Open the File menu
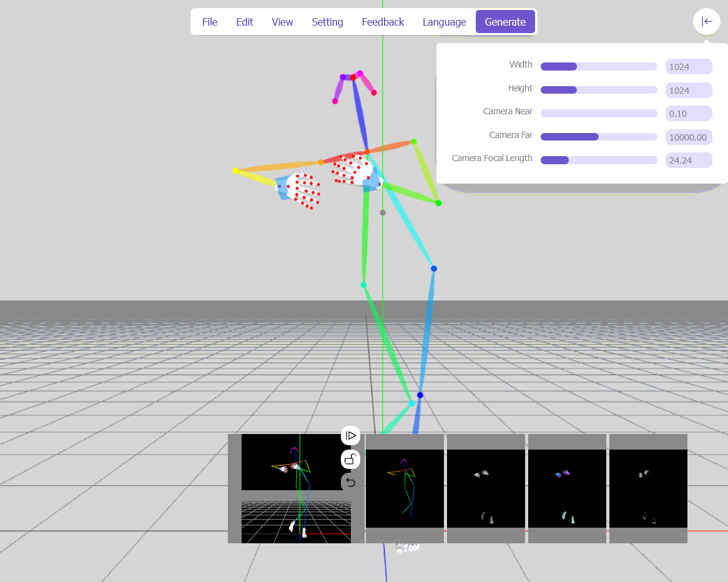The height and width of the screenshot is (582, 728). pos(209,22)
